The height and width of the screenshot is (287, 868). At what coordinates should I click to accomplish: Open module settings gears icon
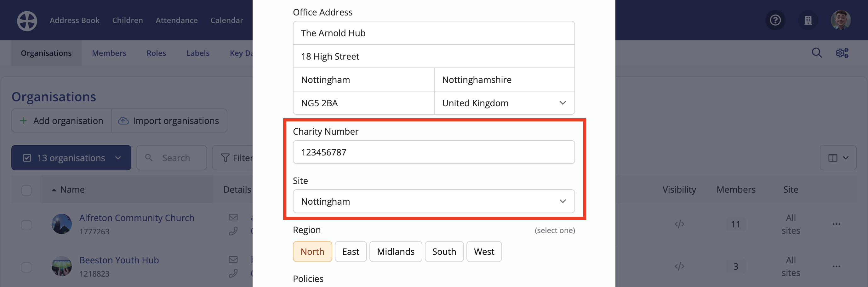(842, 53)
